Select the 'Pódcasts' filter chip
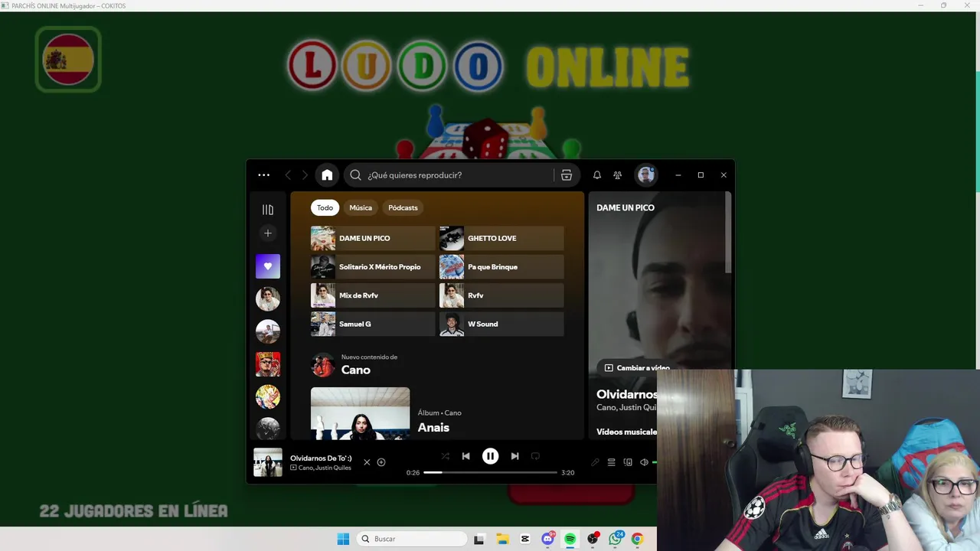Image resolution: width=980 pixels, height=551 pixels. pos(403,207)
